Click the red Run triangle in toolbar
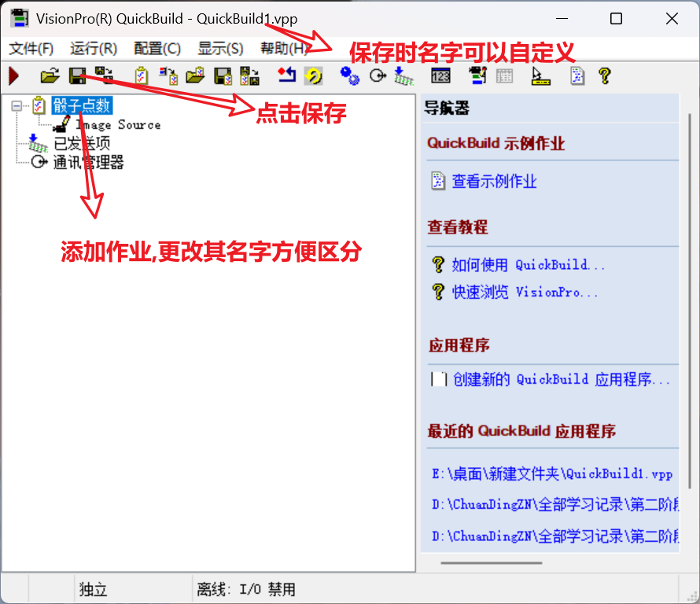The image size is (700, 604). [14, 75]
